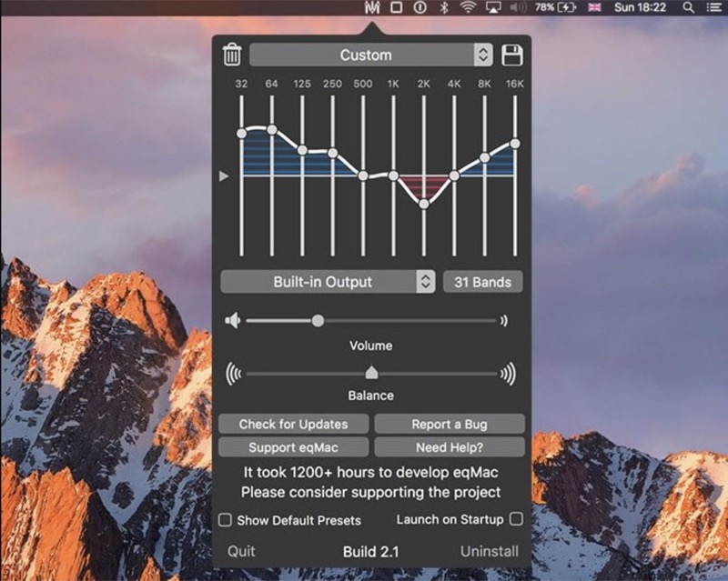The width and height of the screenshot is (728, 581).
Task: Click the 8K frequency label
Action: [x=484, y=84]
